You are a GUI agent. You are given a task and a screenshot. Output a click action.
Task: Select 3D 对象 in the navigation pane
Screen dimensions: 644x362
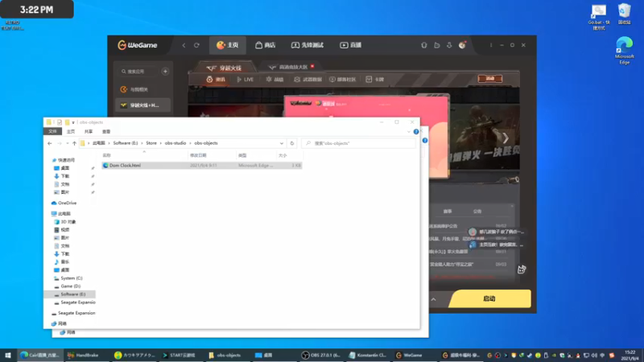click(x=65, y=222)
